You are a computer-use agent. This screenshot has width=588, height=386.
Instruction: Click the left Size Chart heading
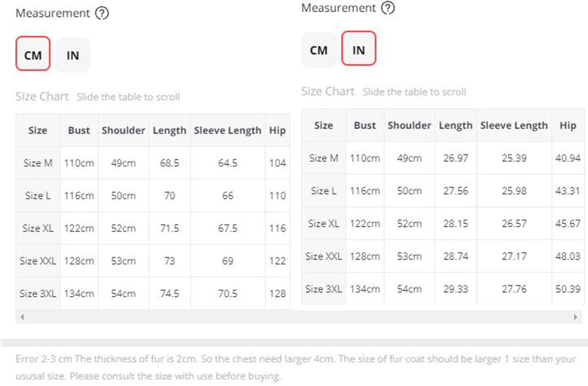click(x=42, y=96)
